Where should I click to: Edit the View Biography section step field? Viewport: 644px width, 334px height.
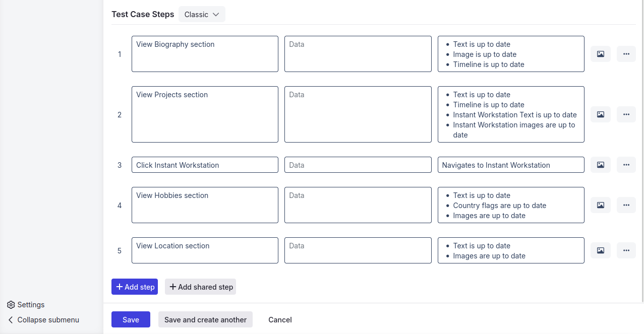(x=205, y=54)
